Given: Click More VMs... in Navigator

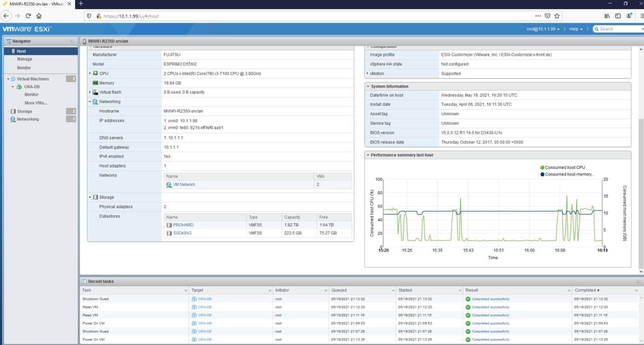Looking at the screenshot, I should point(36,103).
